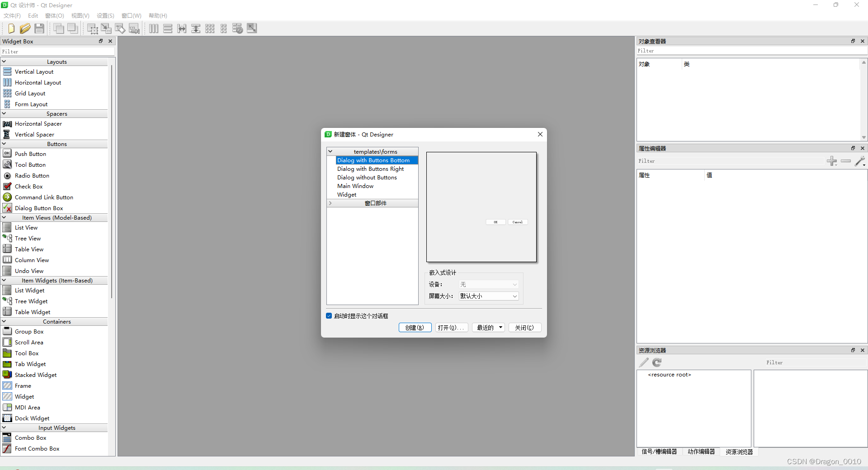Select the Edit Widgets mode icon

[93, 28]
